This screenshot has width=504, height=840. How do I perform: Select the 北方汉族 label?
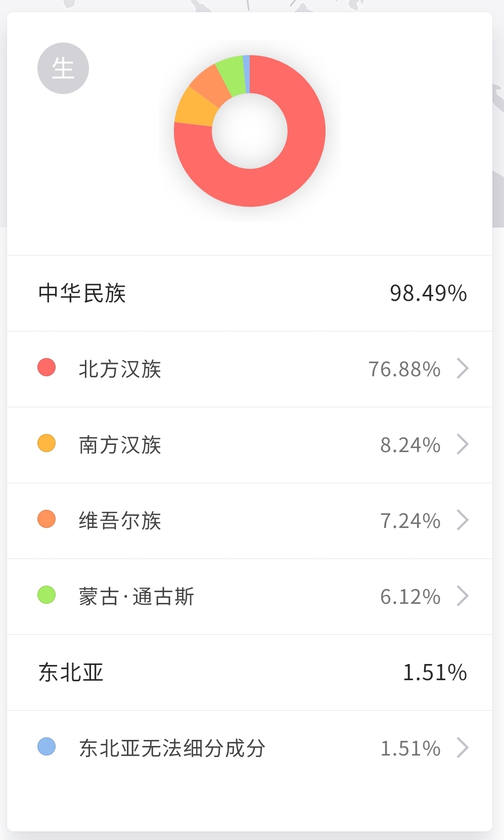pyautogui.click(x=120, y=369)
